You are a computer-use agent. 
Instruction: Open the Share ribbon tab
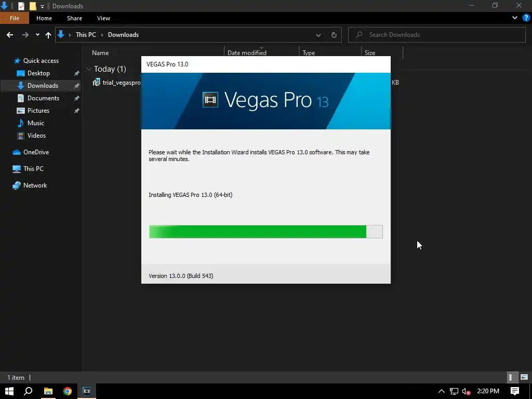[74, 18]
